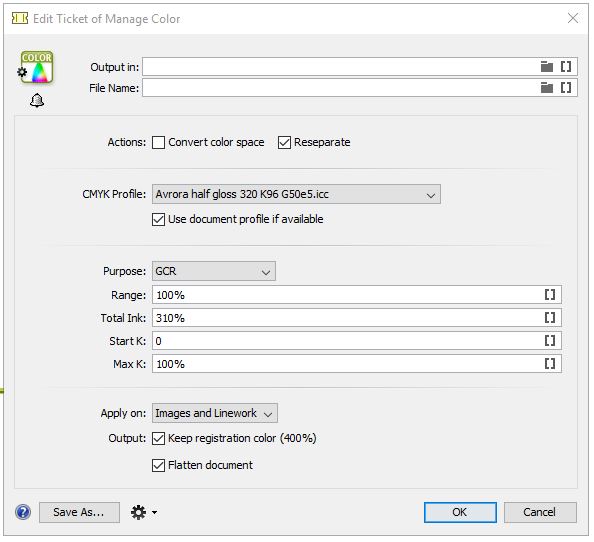Expand Apply on Images and Linework dropdown
The width and height of the screenshot is (594, 542).
coord(215,413)
